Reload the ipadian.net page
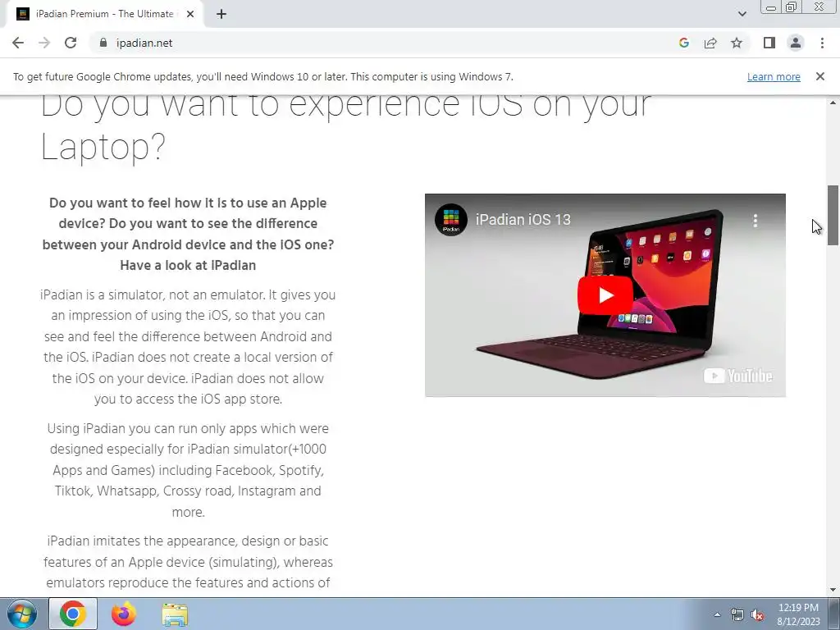840x630 pixels. 71,43
